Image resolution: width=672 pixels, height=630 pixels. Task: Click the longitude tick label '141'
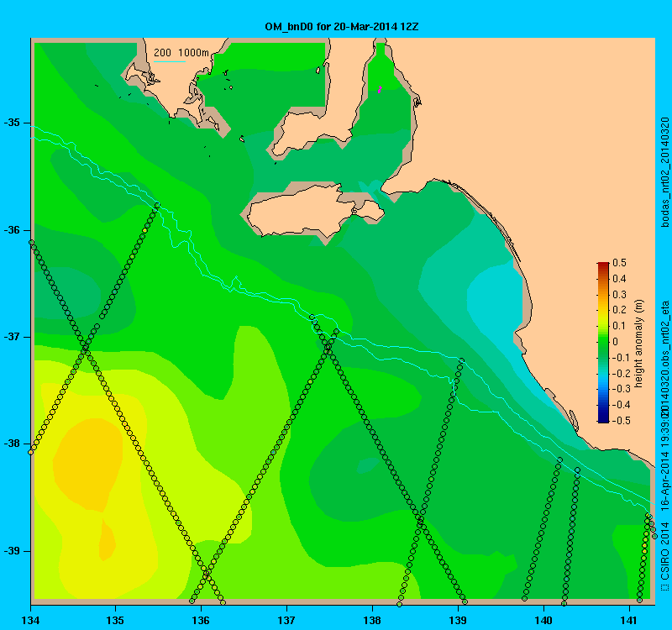(629, 620)
